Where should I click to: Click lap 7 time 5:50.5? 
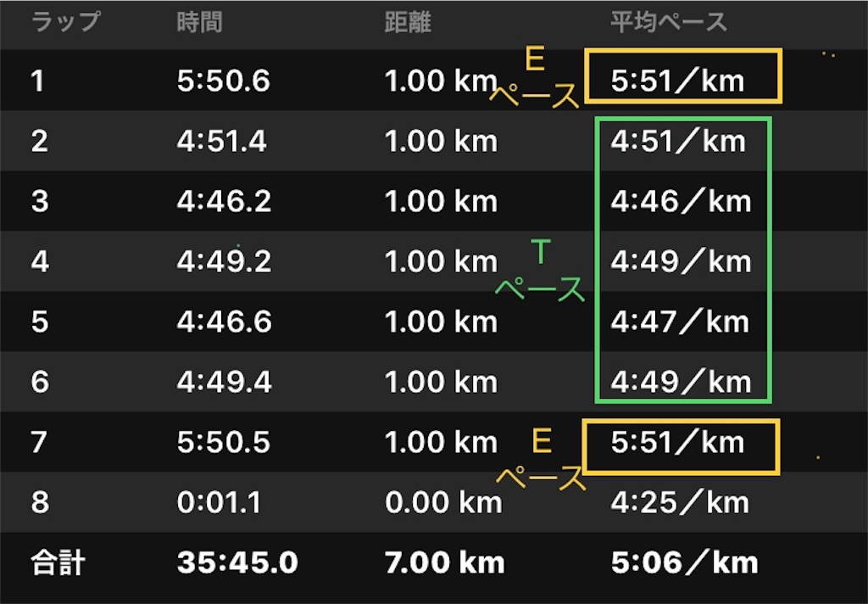point(223,443)
